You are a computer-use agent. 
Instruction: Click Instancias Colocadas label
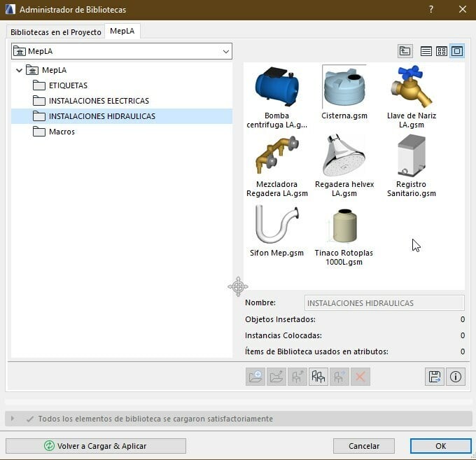(x=283, y=335)
